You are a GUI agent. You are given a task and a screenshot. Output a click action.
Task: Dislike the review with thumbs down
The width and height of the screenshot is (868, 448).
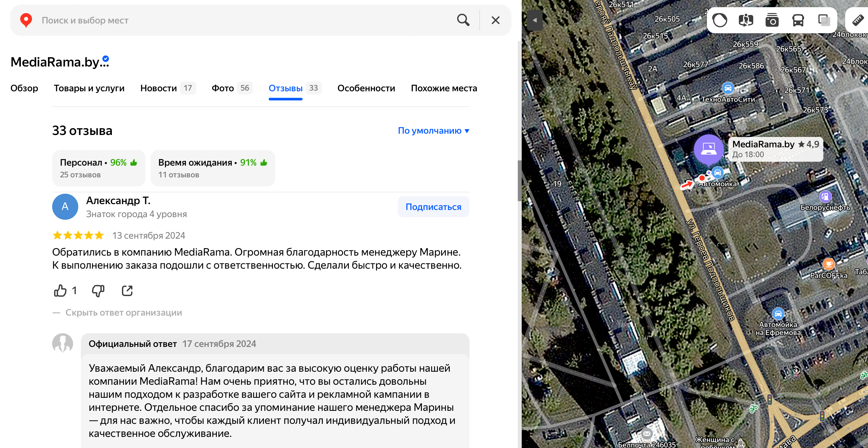pyautogui.click(x=98, y=291)
